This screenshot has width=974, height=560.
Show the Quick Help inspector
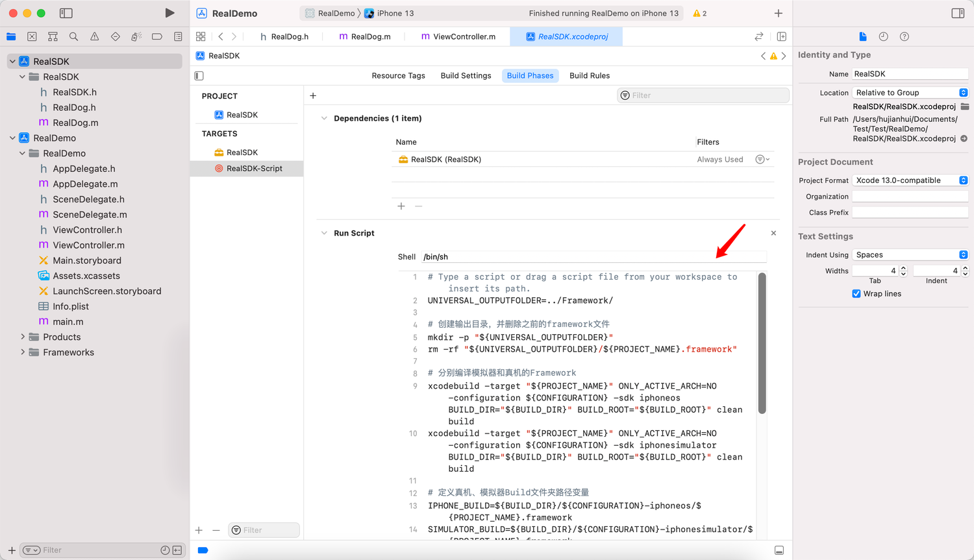904,37
